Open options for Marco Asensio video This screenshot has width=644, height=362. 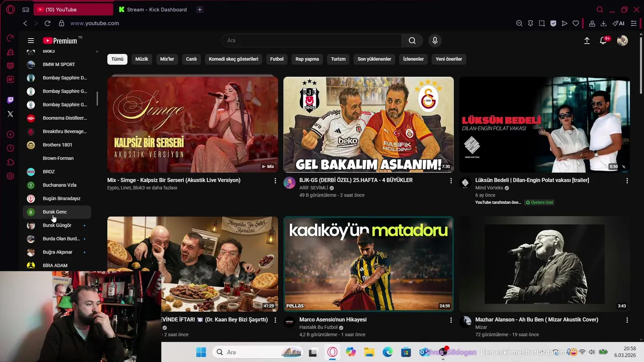pos(451,320)
